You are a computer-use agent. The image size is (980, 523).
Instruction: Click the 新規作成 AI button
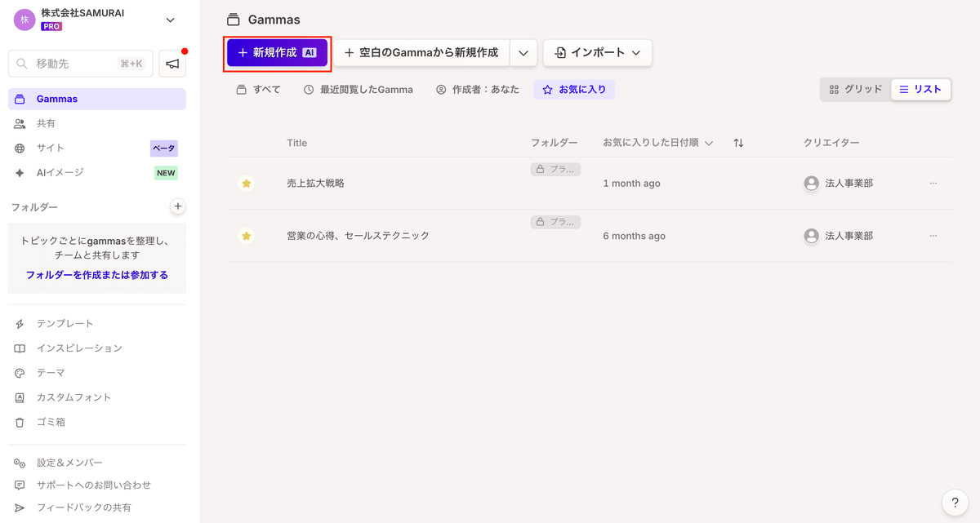pos(277,52)
